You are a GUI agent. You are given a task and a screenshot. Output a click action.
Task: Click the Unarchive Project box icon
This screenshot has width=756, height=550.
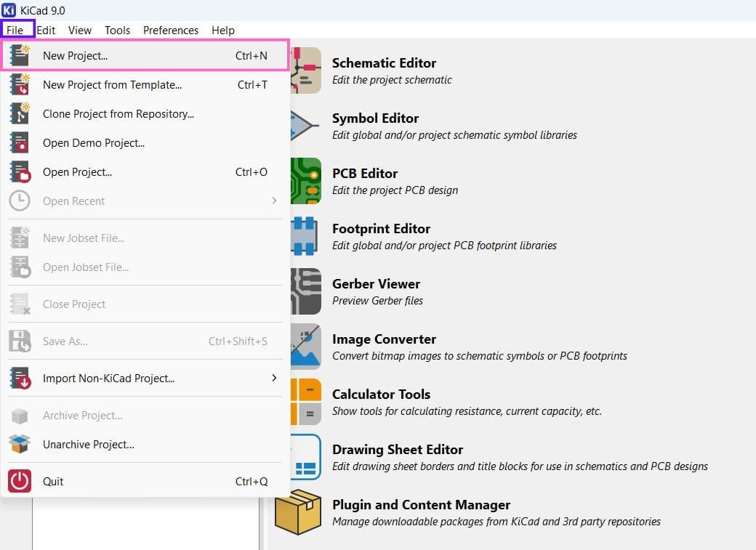pos(20,444)
